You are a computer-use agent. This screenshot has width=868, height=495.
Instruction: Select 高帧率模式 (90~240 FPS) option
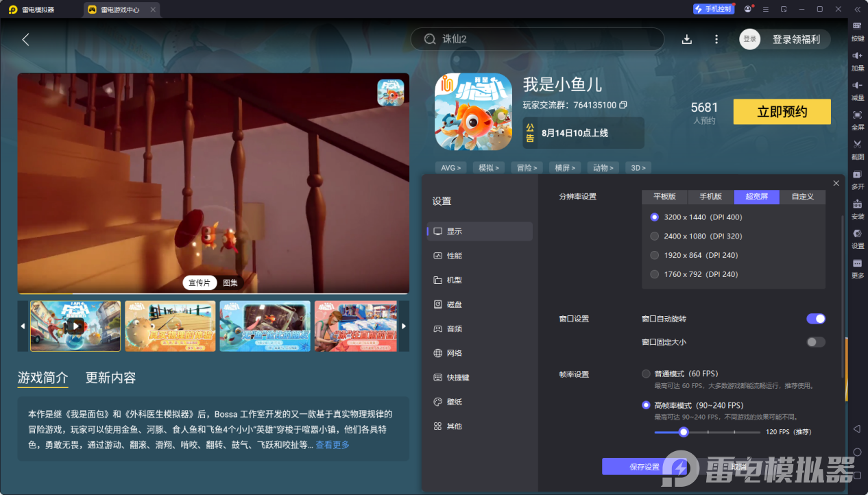pos(646,405)
